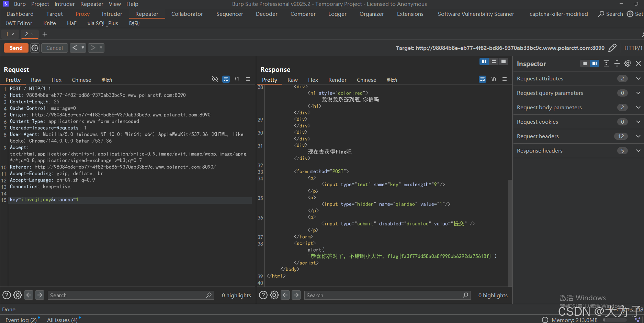Go to next request in history
The image size is (644, 323).
pyautogui.click(x=93, y=48)
